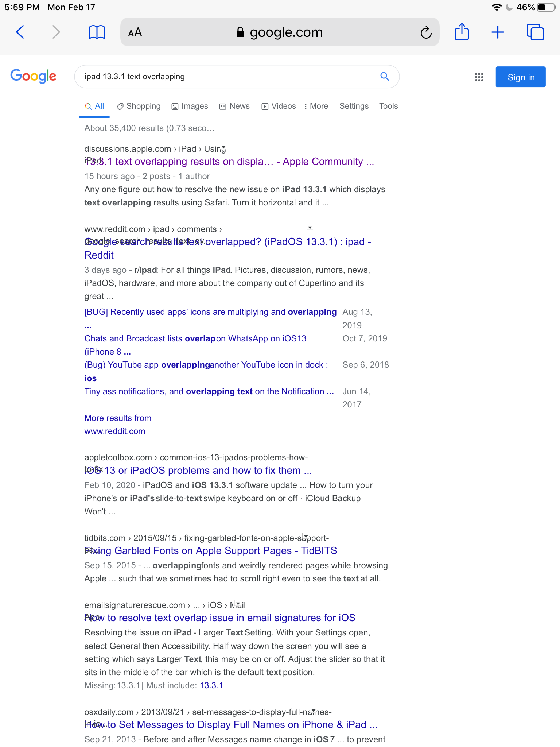Open search Settings

click(x=354, y=106)
